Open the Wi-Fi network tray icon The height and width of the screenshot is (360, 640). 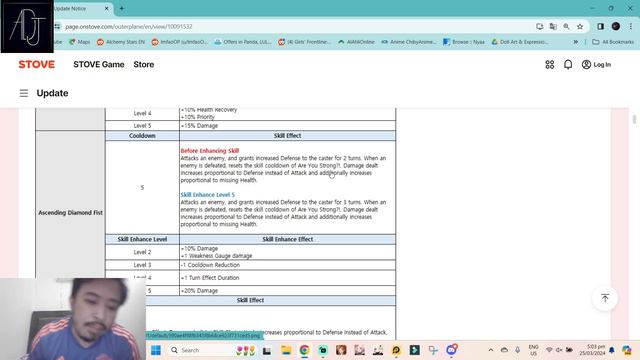tap(549, 350)
